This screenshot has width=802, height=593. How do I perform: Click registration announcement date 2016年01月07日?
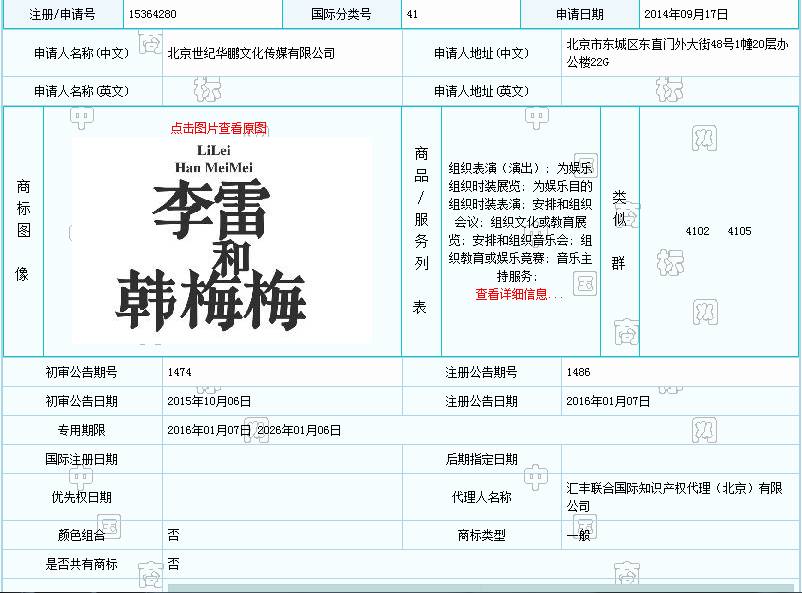(608, 401)
